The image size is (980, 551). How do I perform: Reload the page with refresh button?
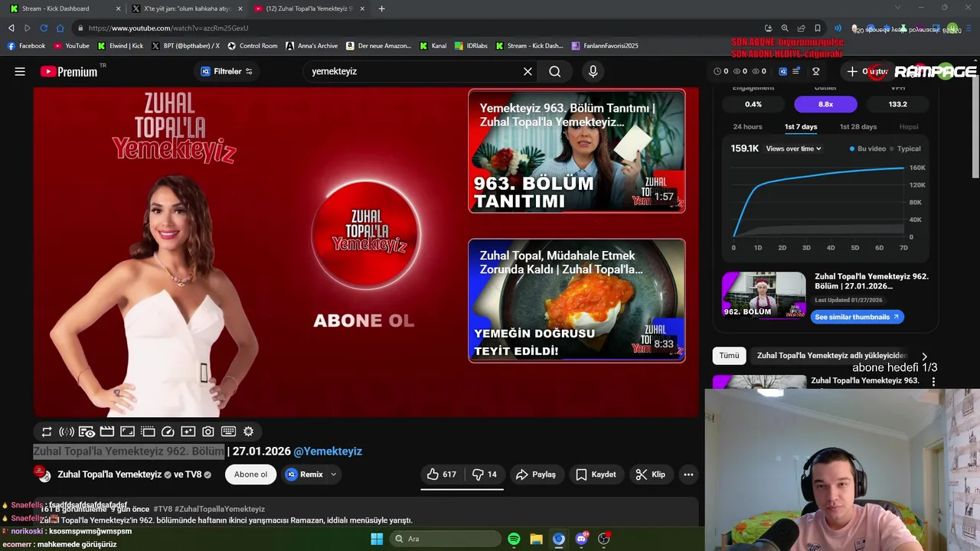coord(44,28)
